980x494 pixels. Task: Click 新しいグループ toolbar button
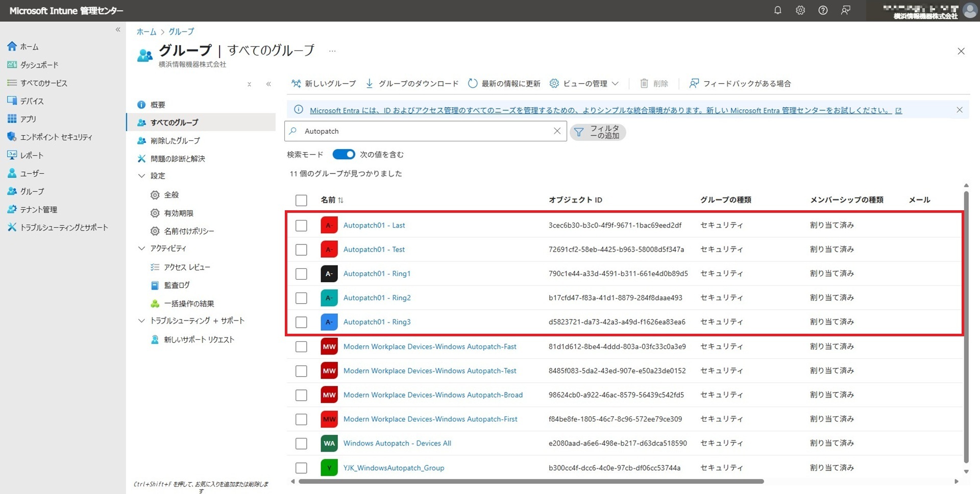coord(323,83)
